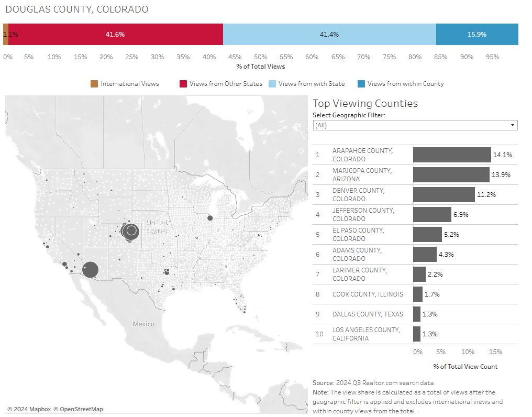
Task: Click the 11.2% value label
Action: point(486,194)
